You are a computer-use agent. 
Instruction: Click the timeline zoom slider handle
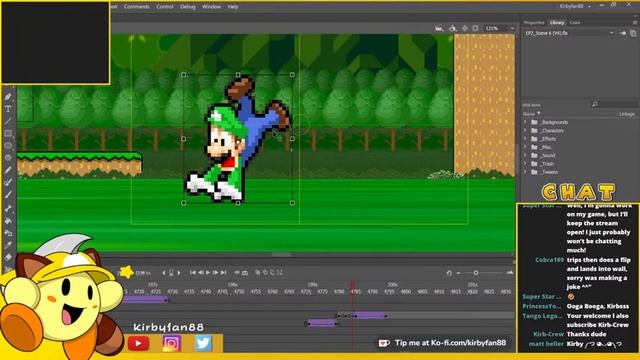(x=476, y=273)
